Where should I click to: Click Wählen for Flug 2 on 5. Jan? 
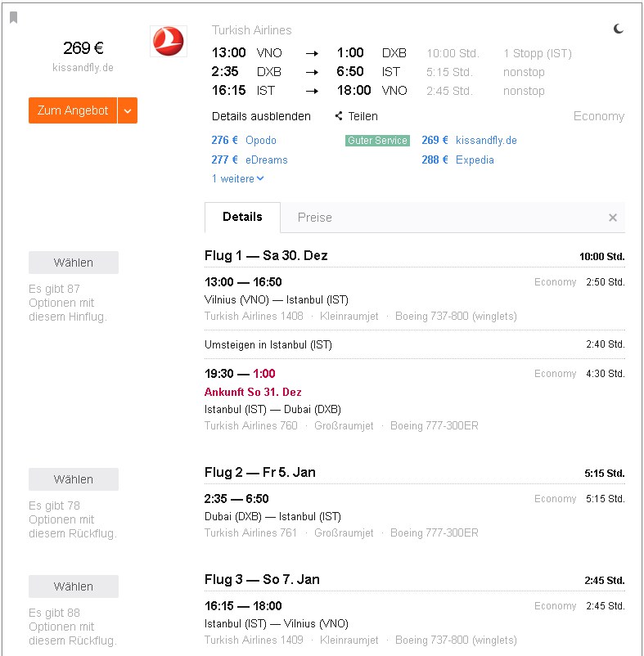click(74, 479)
